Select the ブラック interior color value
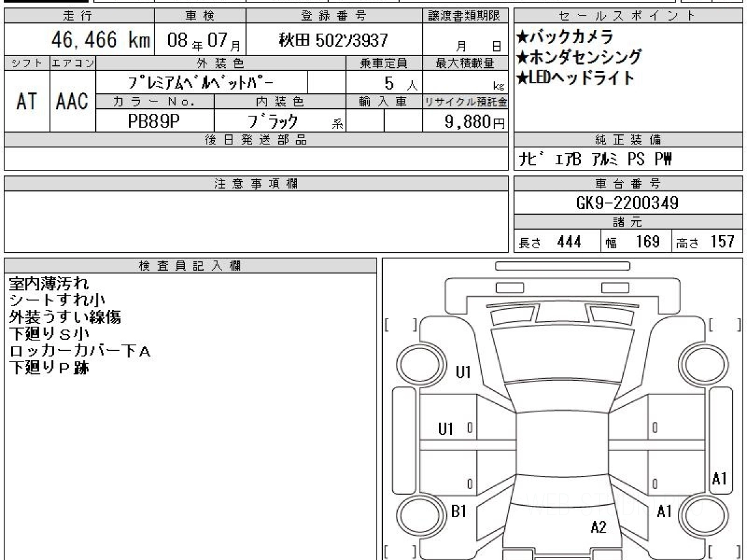Image resolution: width=747 pixels, height=560 pixels. point(273,121)
